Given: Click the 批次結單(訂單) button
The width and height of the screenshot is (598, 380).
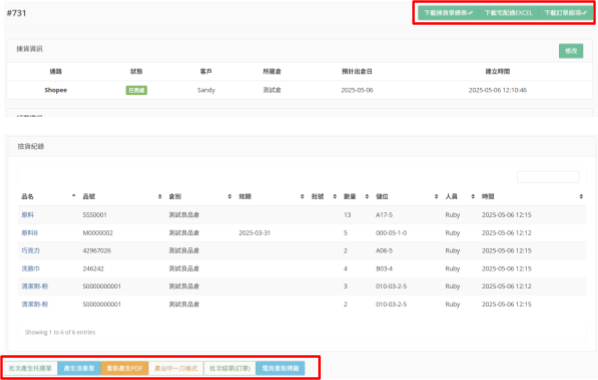Looking at the screenshot, I should pos(230,368).
